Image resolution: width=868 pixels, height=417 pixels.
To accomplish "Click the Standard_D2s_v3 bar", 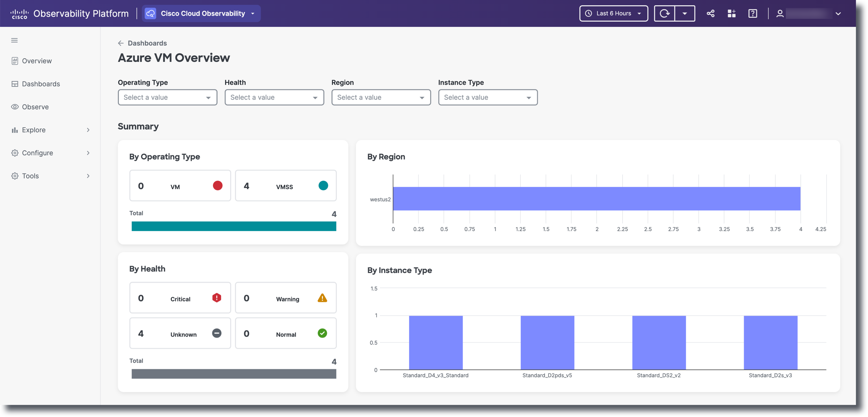I will click(x=770, y=343).
